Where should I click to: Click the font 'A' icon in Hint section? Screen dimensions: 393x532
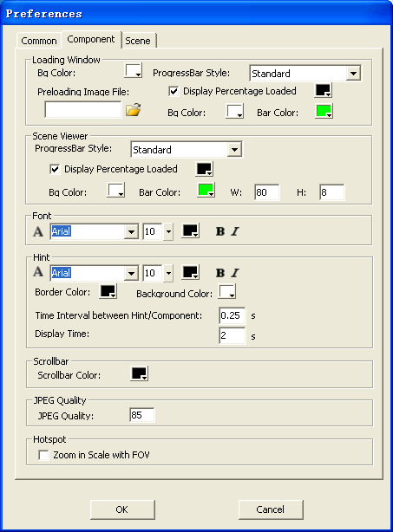pos(38,272)
